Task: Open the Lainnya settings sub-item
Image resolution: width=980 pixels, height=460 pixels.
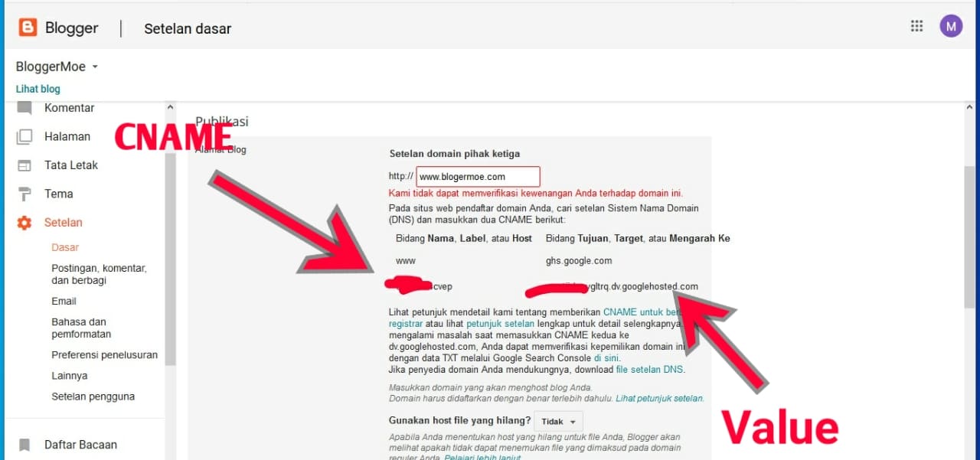Action: (x=69, y=376)
